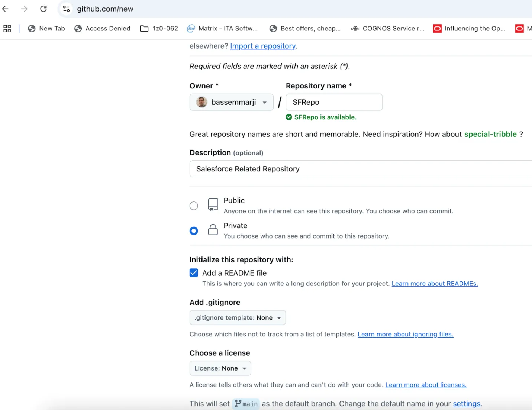
Task: Open the apps grid icon in bookmarks bar
Action: (7, 28)
